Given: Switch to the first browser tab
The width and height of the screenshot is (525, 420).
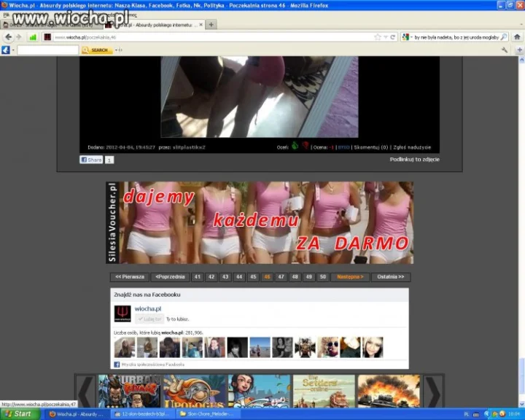Looking at the screenshot, I should pyautogui.click(x=50, y=25).
